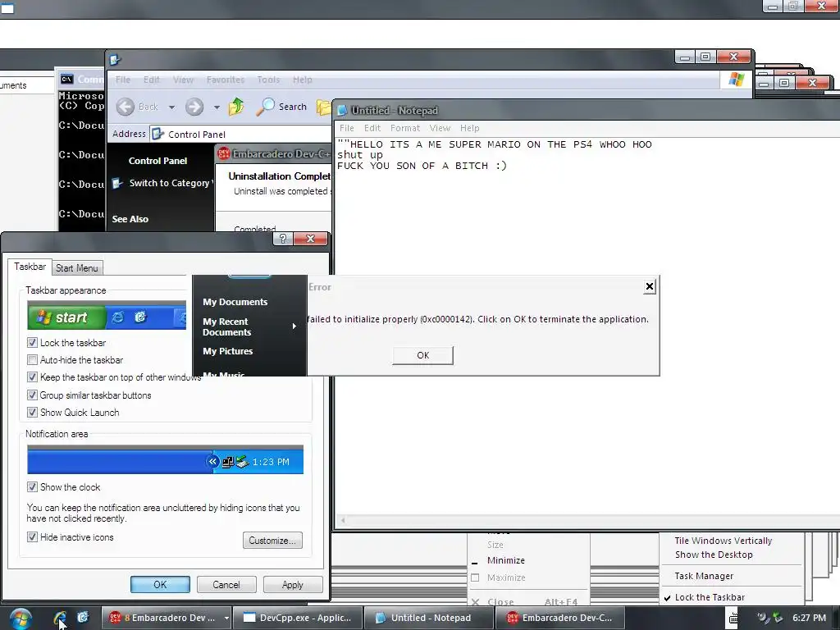
Task: Click the 6:27 PM system clock
Action: tap(809, 618)
